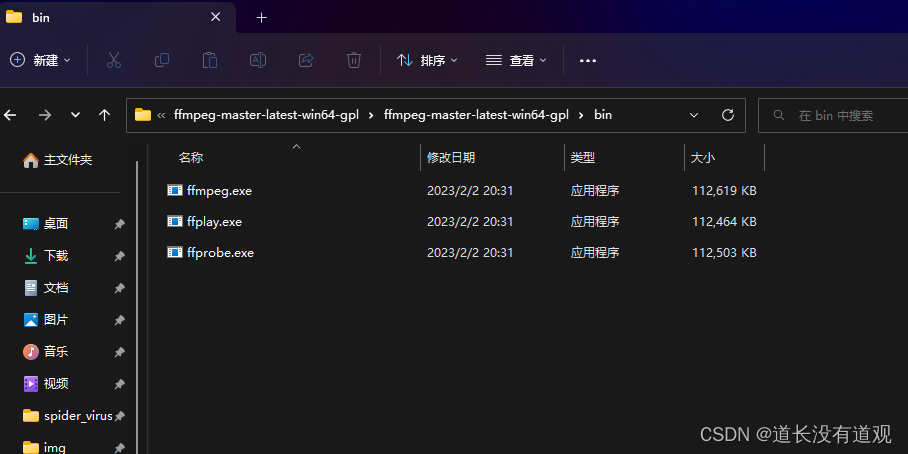Click the Delete trash icon

[354, 60]
